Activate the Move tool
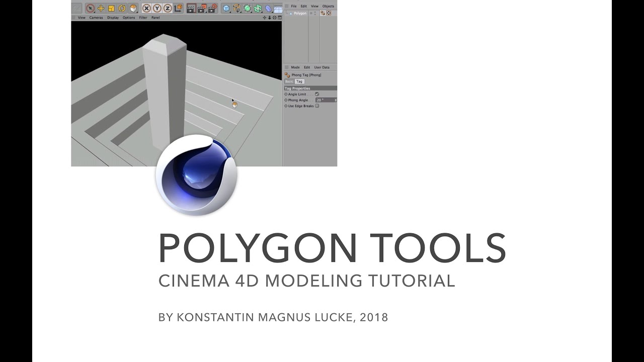The width and height of the screenshot is (644, 362). tap(101, 8)
